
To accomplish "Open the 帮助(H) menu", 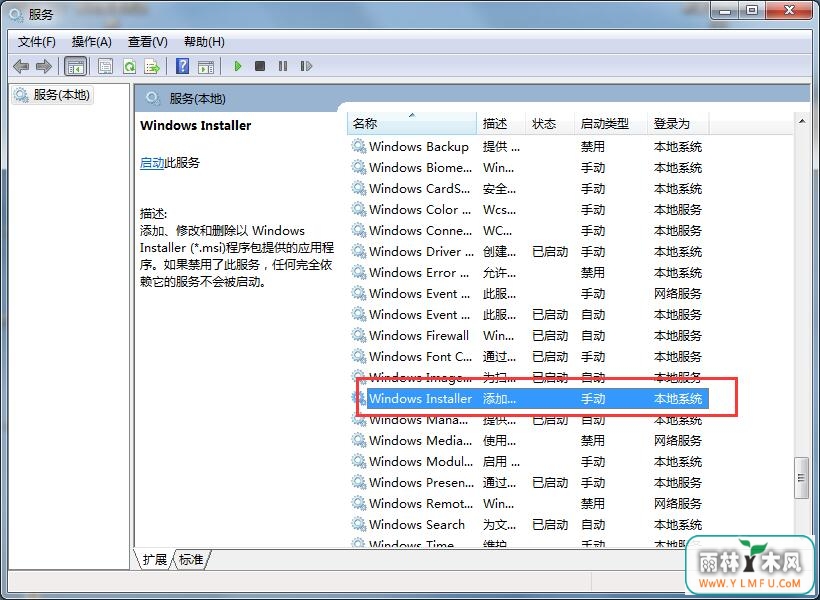I will pos(204,42).
